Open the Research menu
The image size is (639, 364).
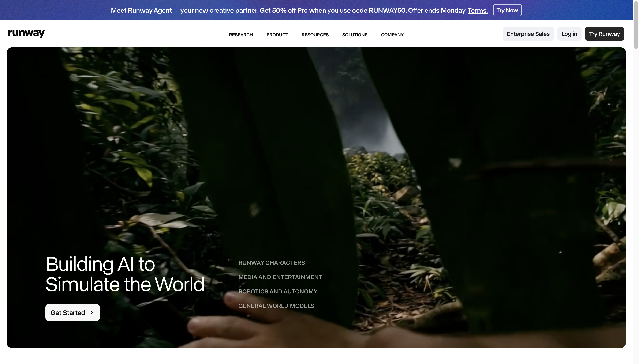click(241, 35)
